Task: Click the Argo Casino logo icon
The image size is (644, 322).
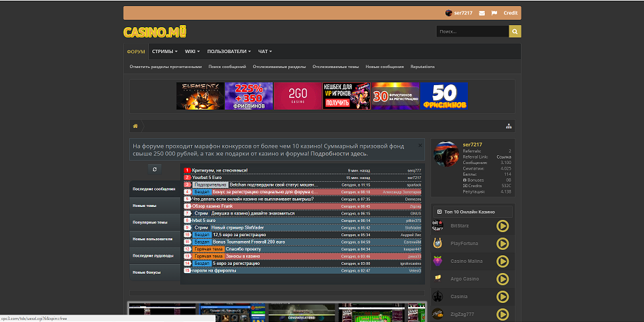Action: point(438,278)
